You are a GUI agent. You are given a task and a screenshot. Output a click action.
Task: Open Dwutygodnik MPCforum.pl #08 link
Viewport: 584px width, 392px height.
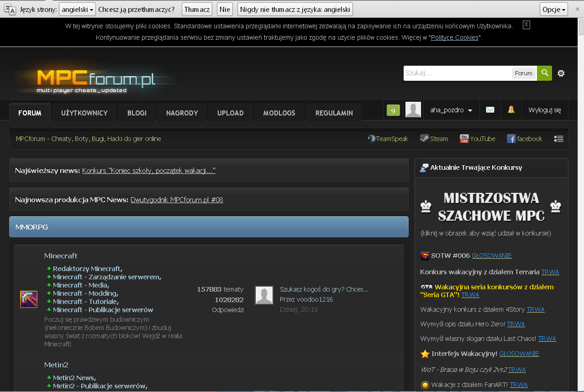point(177,199)
